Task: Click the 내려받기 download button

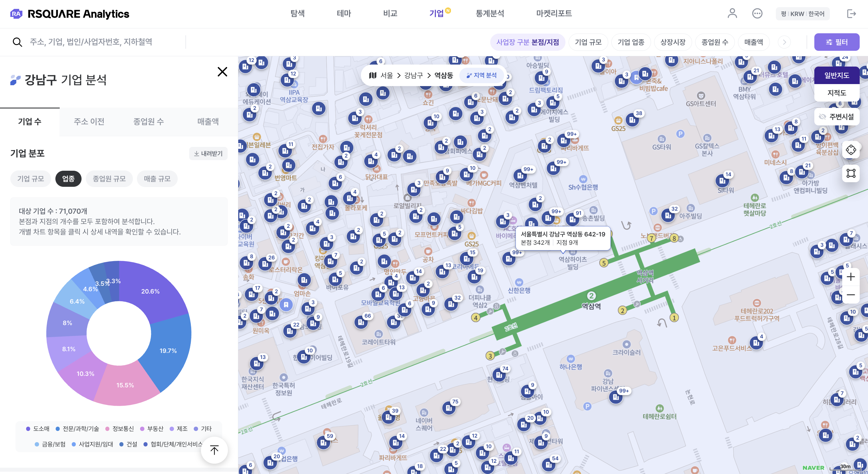Action: click(208, 153)
